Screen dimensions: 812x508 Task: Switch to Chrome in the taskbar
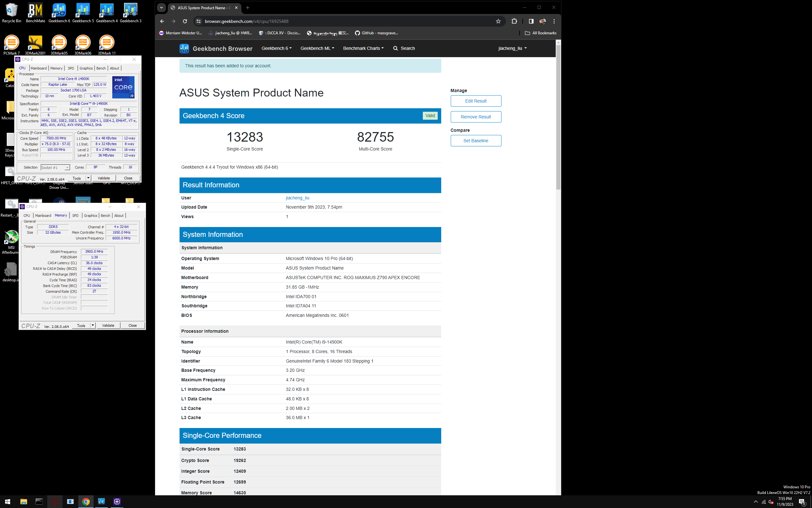[x=86, y=501]
